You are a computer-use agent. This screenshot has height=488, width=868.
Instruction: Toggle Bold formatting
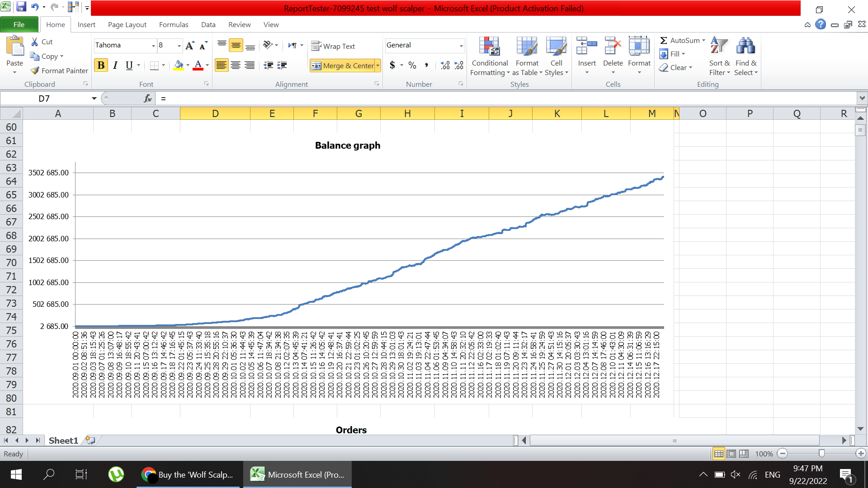pyautogui.click(x=101, y=66)
